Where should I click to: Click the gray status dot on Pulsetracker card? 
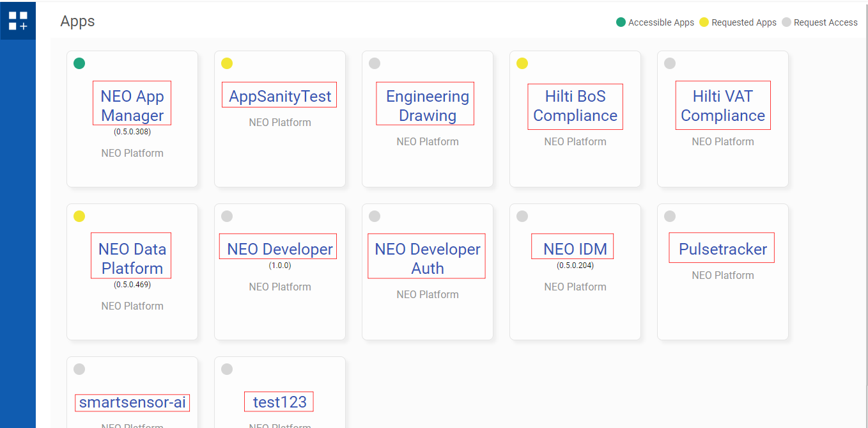[670, 216]
